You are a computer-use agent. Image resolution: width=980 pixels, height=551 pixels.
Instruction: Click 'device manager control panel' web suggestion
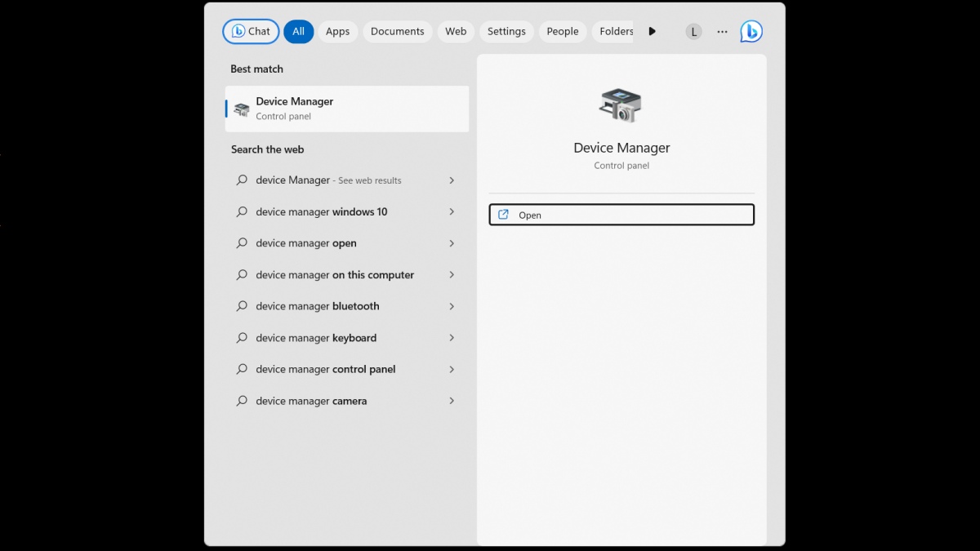click(347, 370)
